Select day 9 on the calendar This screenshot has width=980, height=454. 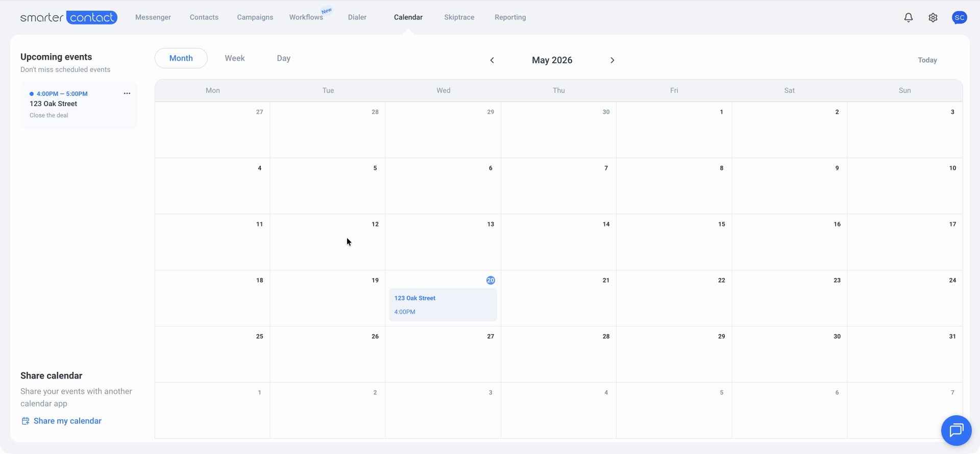(x=790, y=186)
